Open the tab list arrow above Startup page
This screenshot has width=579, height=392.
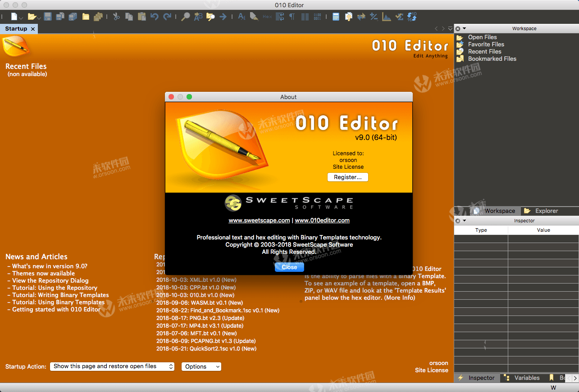coord(450,29)
